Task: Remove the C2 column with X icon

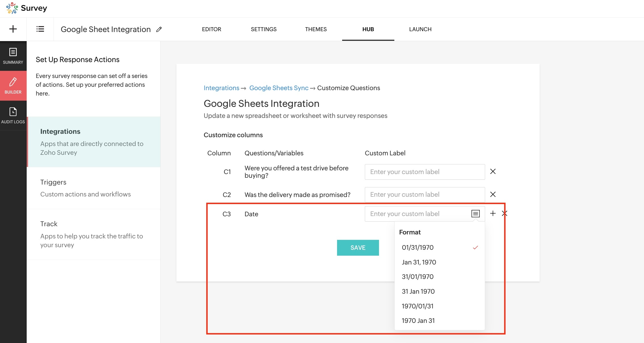Action: pos(493,194)
